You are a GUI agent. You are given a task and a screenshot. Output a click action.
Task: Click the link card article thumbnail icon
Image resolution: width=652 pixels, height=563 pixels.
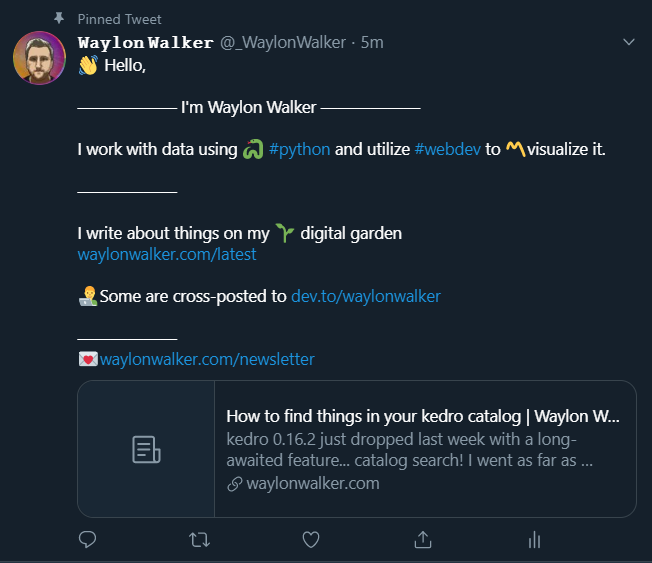(x=146, y=449)
